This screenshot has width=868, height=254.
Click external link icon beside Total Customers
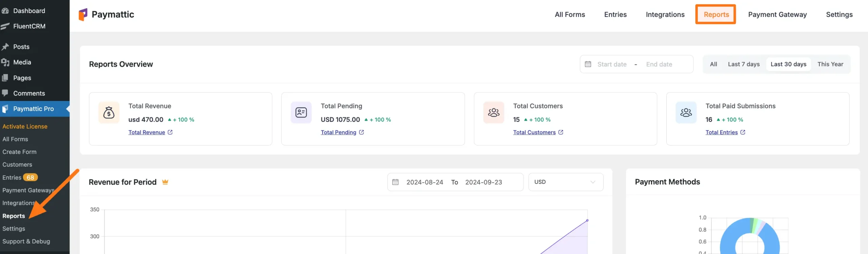click(x=561, y=132)
